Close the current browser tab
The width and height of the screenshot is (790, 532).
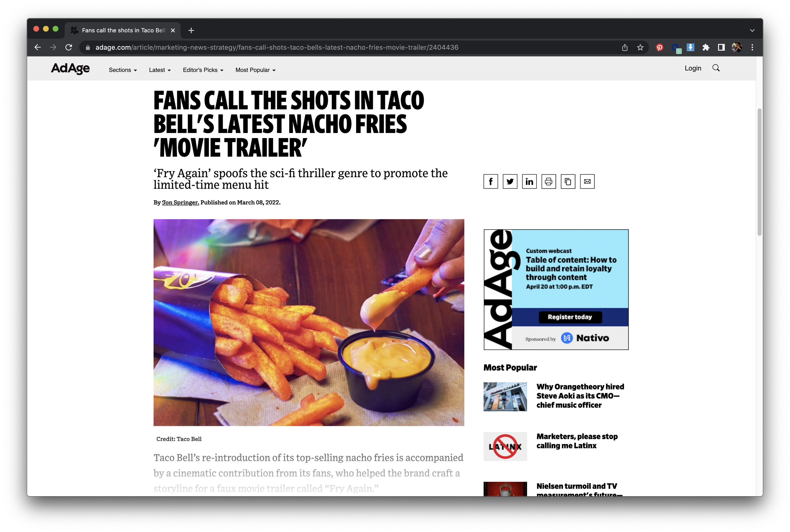[x=173, y=30]
